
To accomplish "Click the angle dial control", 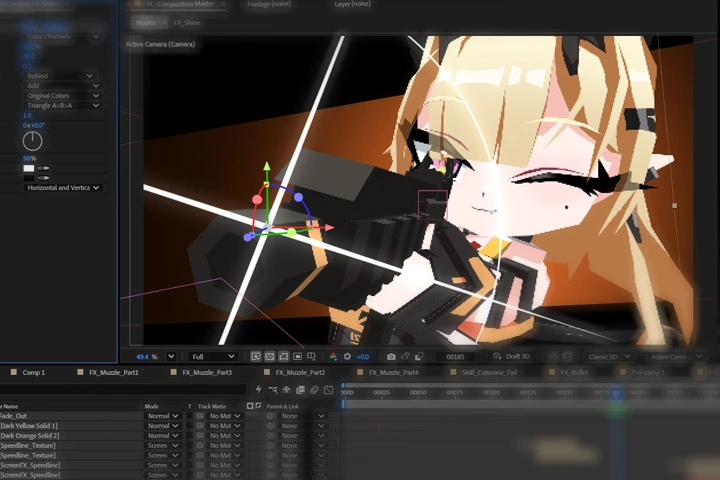I will click(x=33, y=141).
